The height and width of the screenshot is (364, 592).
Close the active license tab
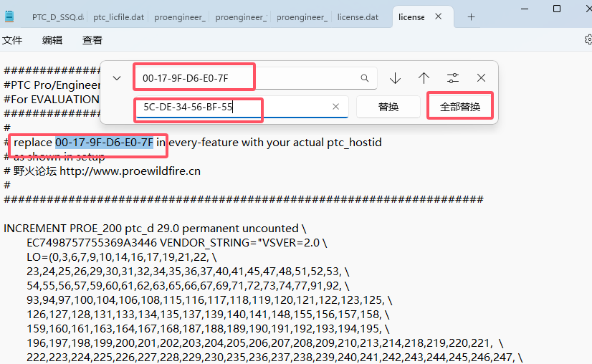439,16
